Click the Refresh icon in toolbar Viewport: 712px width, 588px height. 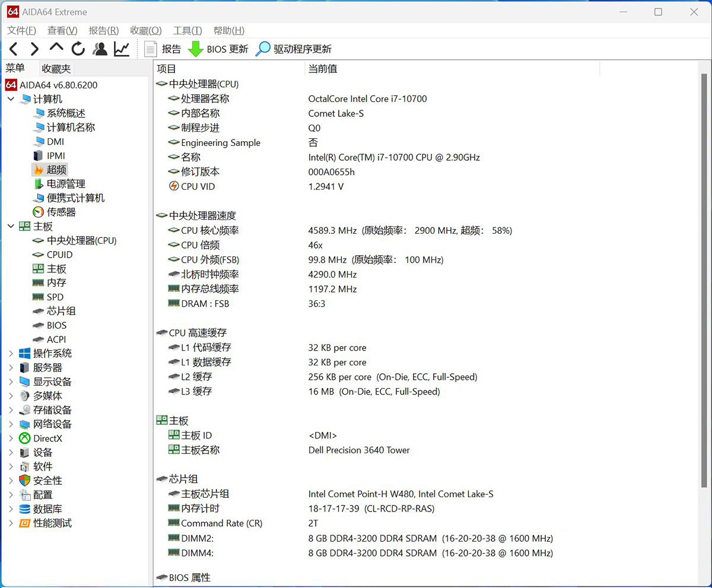[78, 49]
